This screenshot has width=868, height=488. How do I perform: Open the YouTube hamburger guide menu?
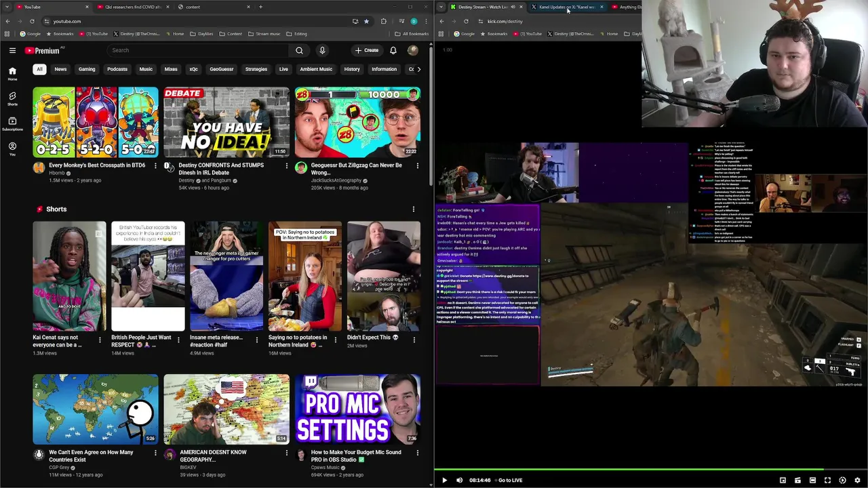tap(12, 50)
